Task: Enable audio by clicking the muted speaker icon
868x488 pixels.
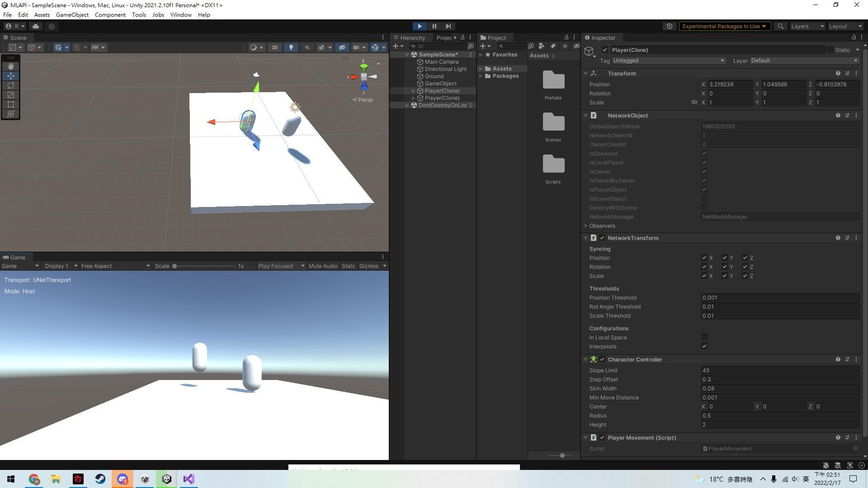Action: pyautogui.click(x=307, y=47)
